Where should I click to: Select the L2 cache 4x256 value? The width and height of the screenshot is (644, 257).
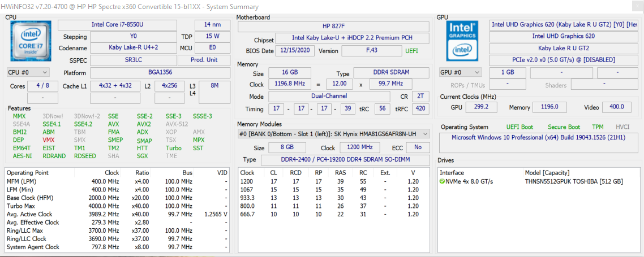click(170, 86)
